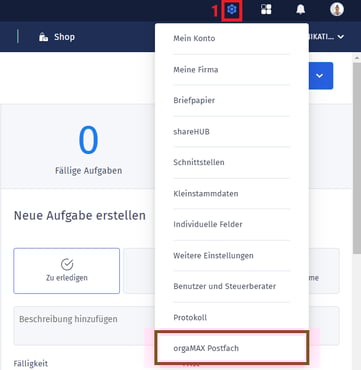Screen dimensions: 361x370
Task: Open Mein Konto menu entry
Action: click(232, 39)
